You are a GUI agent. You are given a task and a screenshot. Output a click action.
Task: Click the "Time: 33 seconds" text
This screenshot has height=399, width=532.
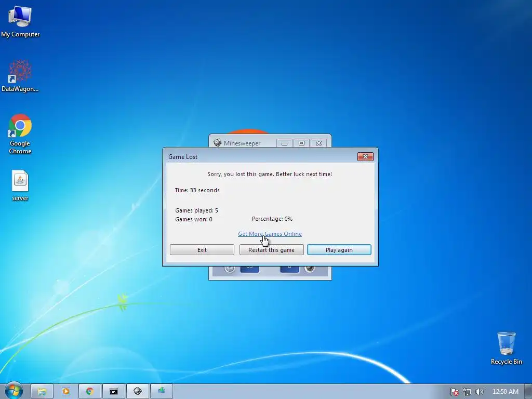tap(197, 190)
